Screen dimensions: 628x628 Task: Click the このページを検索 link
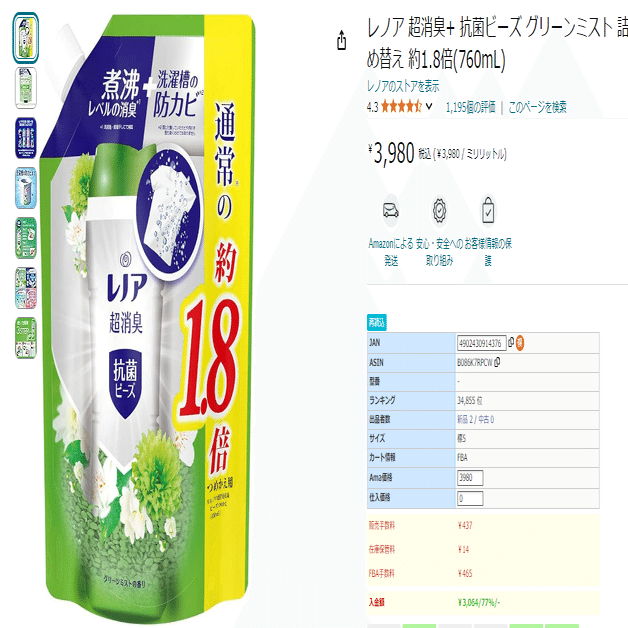(537, 107)
